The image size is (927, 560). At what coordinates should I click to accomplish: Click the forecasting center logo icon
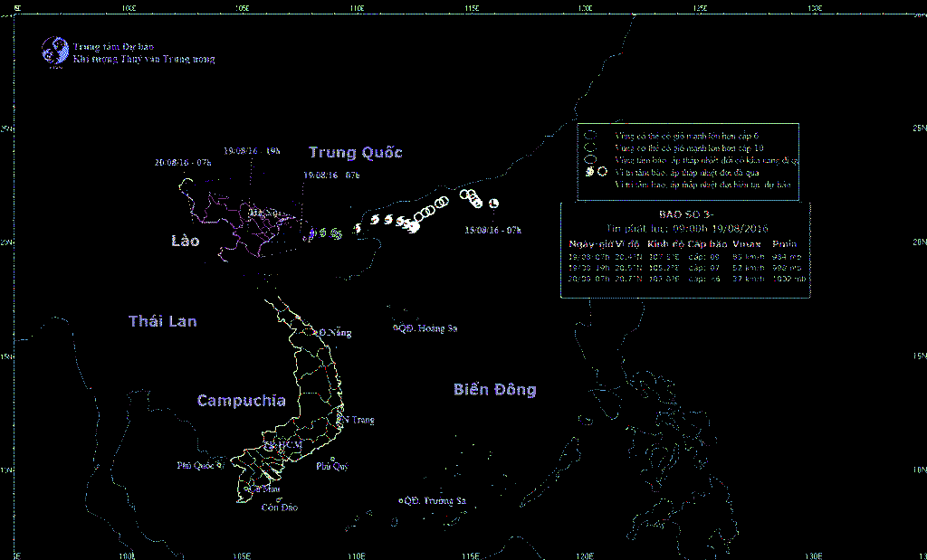54,50
